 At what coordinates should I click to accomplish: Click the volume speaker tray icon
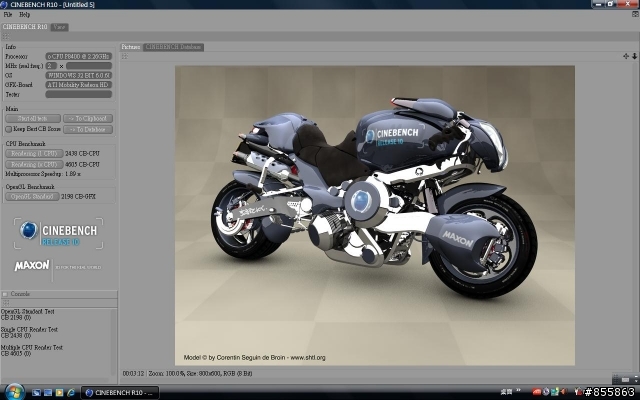[x=563, y=392]
